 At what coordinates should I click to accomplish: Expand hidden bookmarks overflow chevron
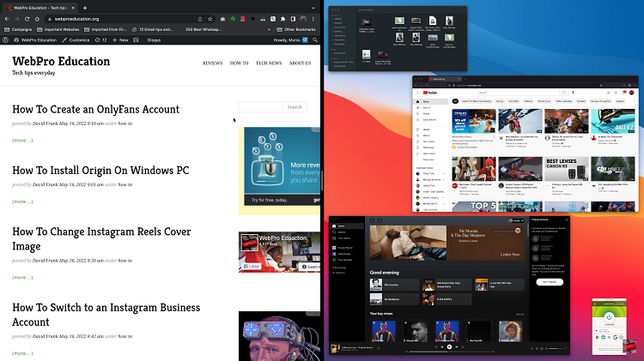coord(270,29)
